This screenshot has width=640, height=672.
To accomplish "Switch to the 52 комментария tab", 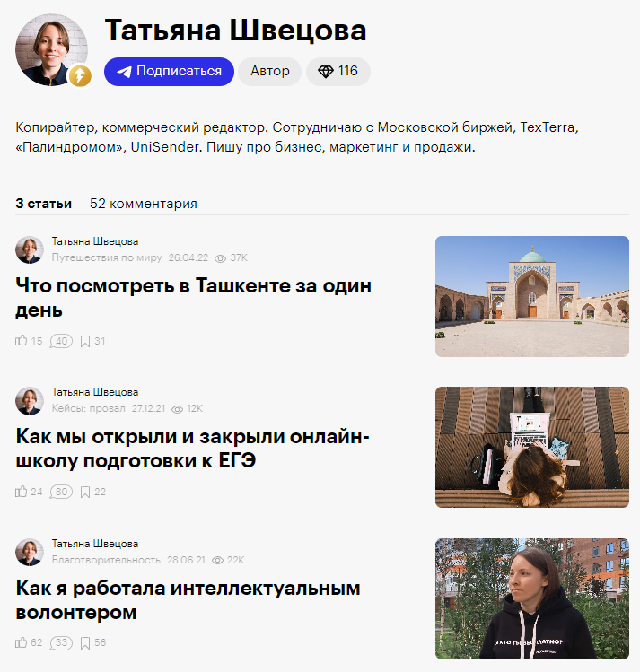I will 144,204.
